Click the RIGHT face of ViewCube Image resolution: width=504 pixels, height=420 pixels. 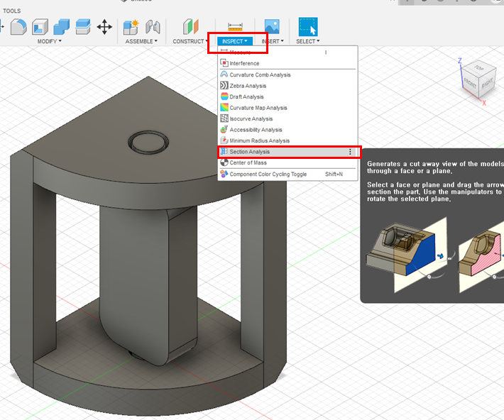pos(487,83)
